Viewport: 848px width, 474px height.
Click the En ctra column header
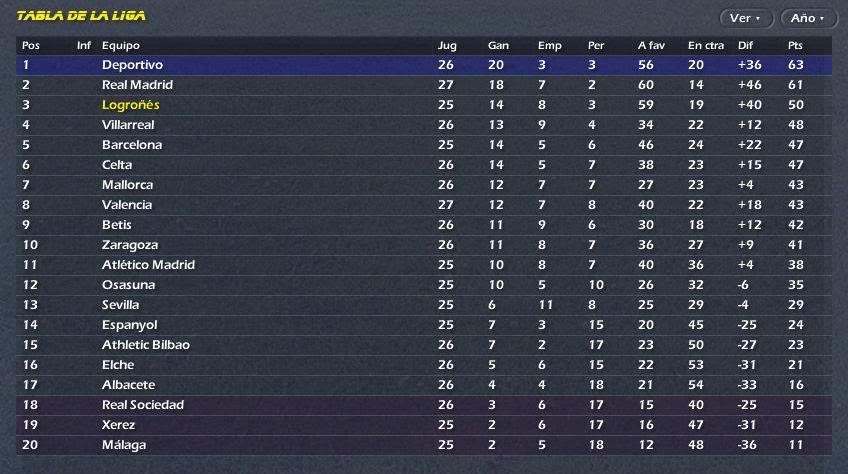pos(706,45)
